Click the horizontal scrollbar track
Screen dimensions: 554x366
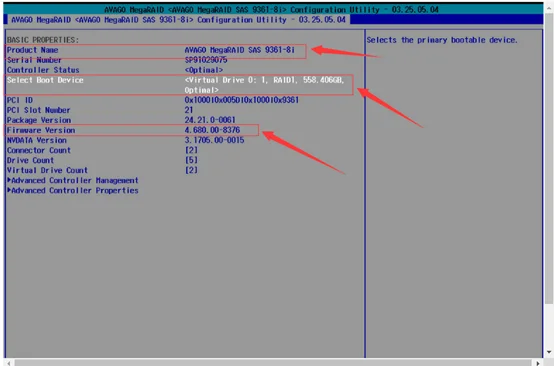273,362
